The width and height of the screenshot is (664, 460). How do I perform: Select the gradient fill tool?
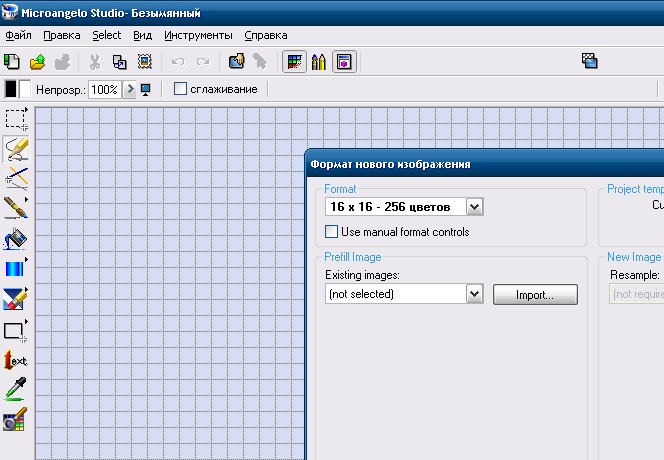(x=15, y=269)
